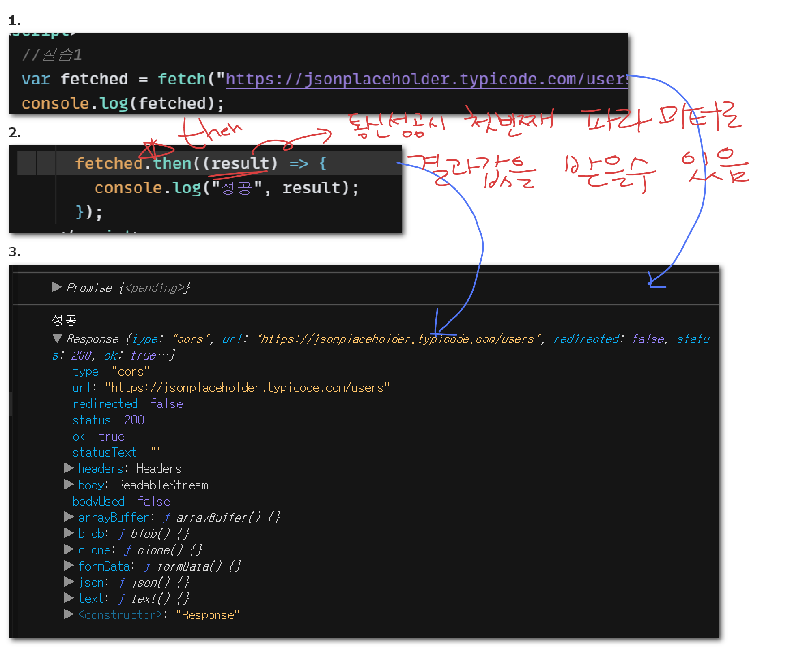Expand the text function entry
The width and height of the screenshot is (805, 672).
(69, 598)
